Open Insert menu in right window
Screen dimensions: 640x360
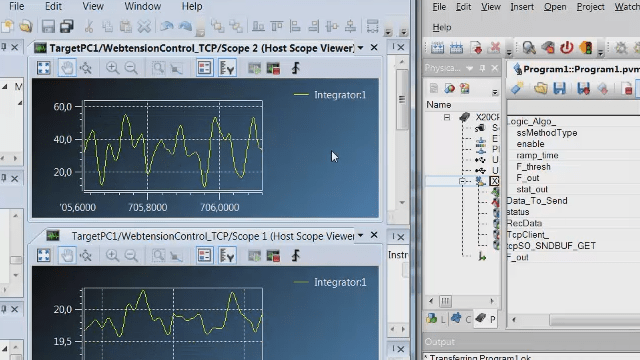pyautogui.click(x=522, y=7)
